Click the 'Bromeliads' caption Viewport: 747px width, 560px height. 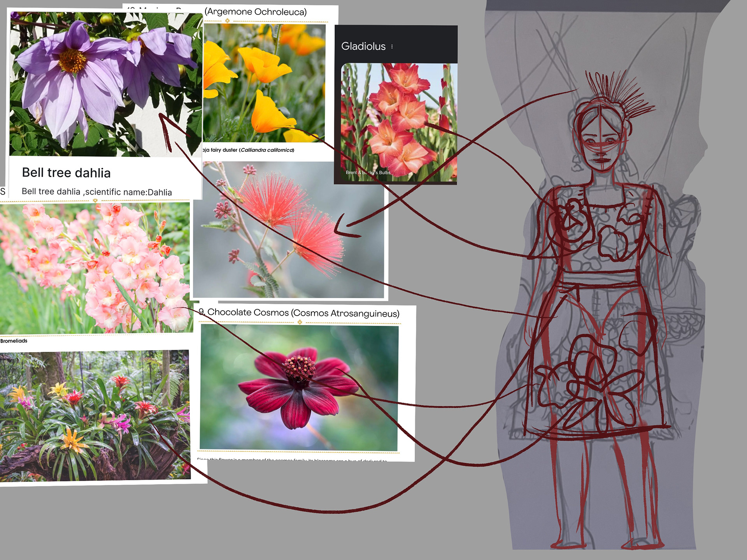[x=14, y=341]
